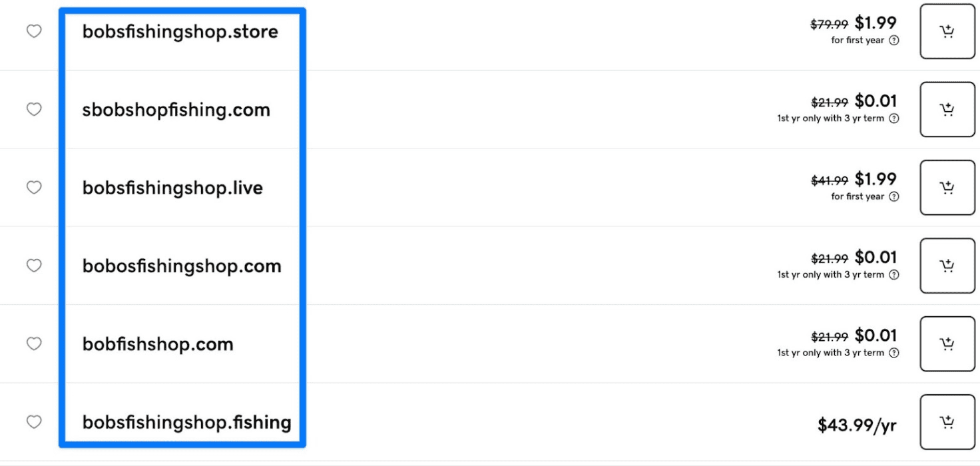
Task: Favorite the sbobshopfishing.com domain
Action: tap(33, 109)
